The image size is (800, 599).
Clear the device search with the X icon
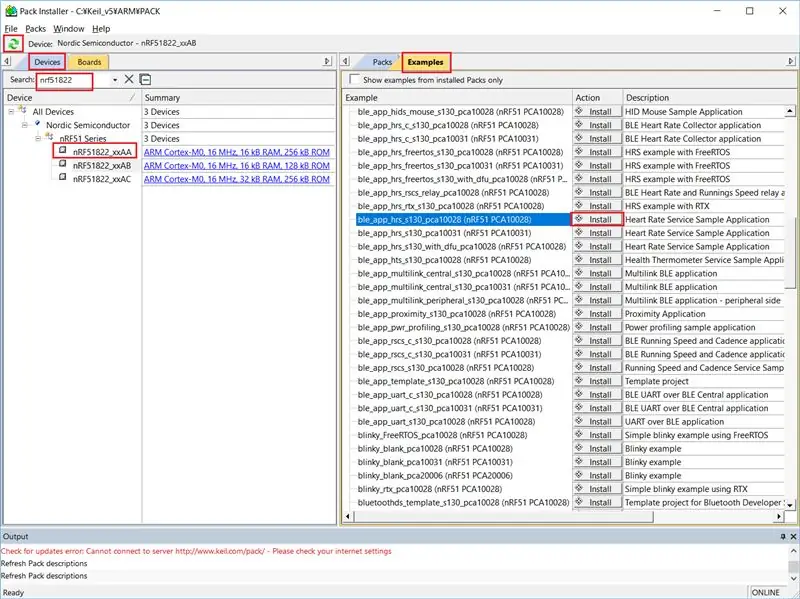pos(129,79)
